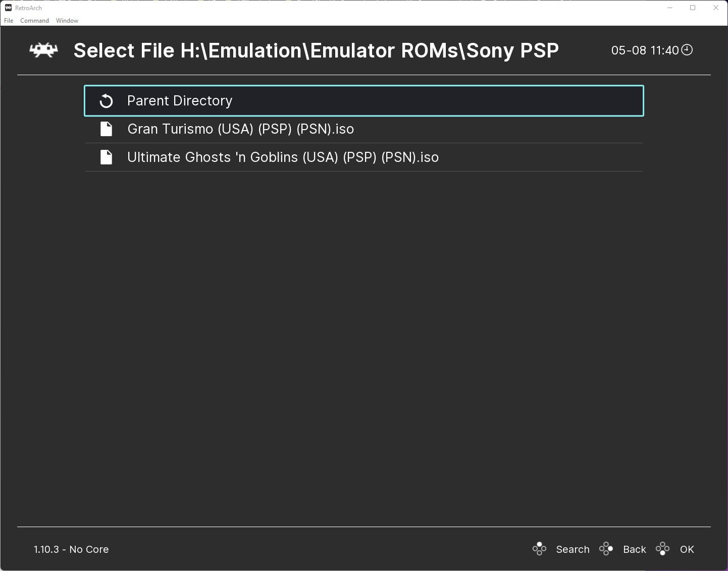
Task: Click the OK gamepad button hint icon
Action: coord(663,549)
